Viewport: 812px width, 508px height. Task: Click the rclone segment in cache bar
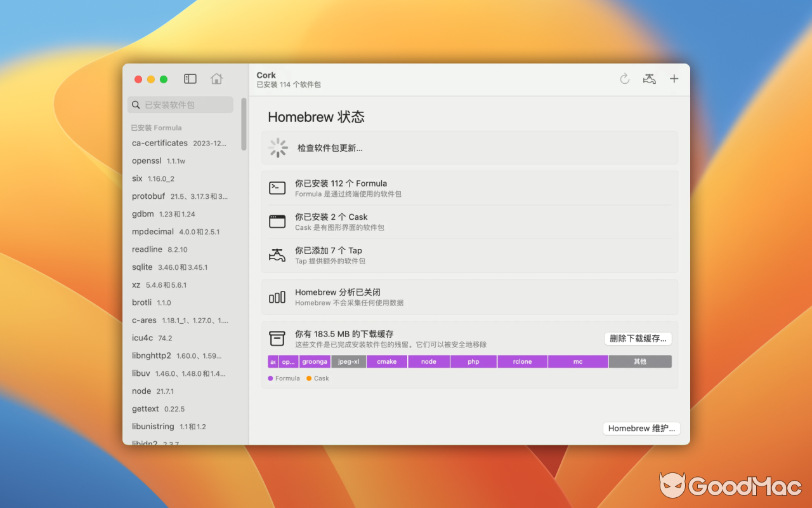point(522,362)
